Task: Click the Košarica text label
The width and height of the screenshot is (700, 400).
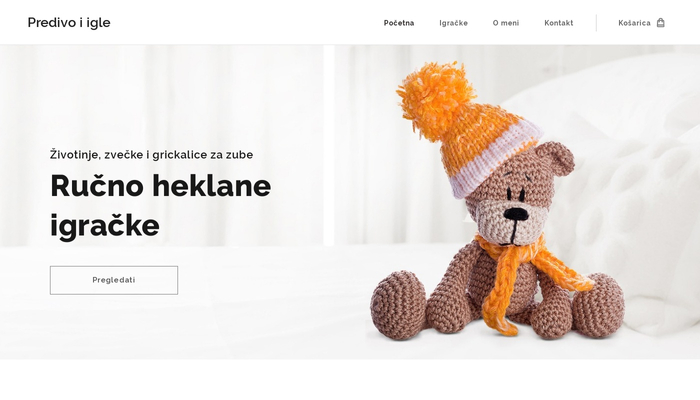Action: coord(634,23)
